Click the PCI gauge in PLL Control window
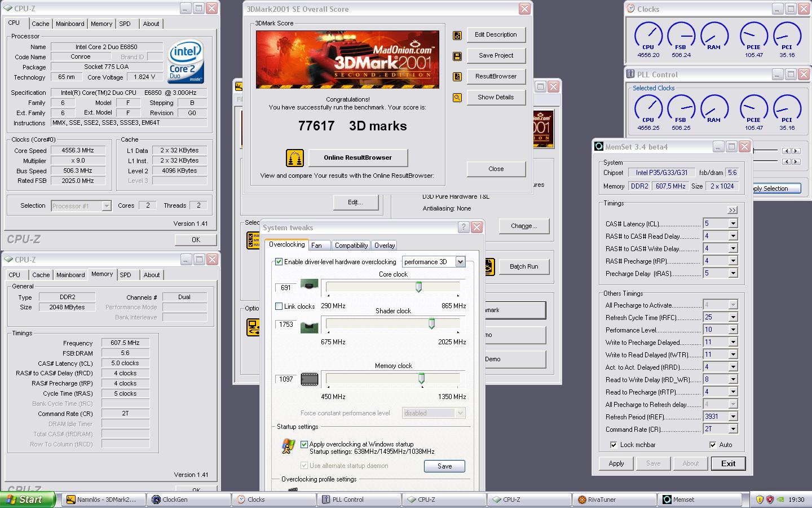Image resolution: width=812 pixels, height=508 pixels. click(x=787, y=108)
